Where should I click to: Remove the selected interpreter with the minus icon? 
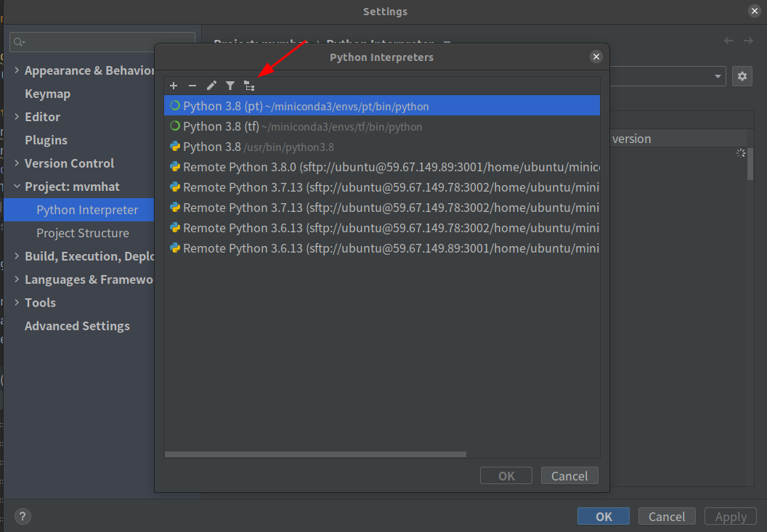(192, 86)
